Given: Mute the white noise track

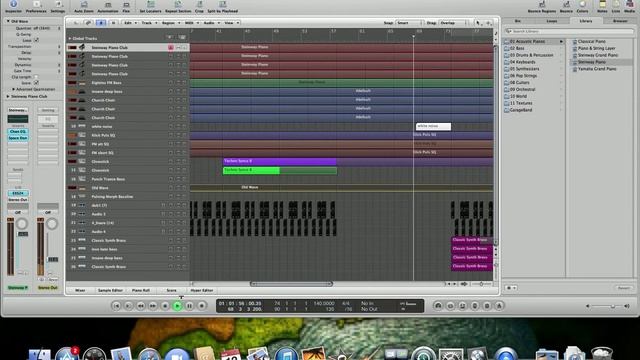Looking at the screenshot, I should point(178,127).
